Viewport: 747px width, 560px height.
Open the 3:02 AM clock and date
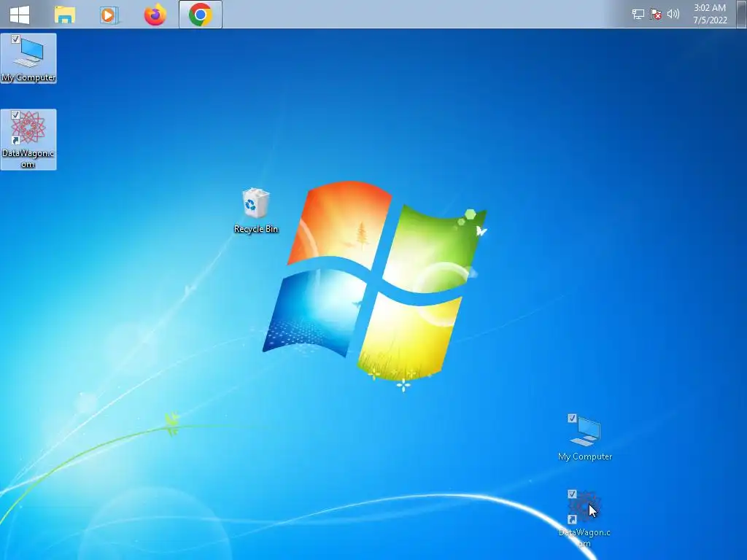tap(710, 14)
